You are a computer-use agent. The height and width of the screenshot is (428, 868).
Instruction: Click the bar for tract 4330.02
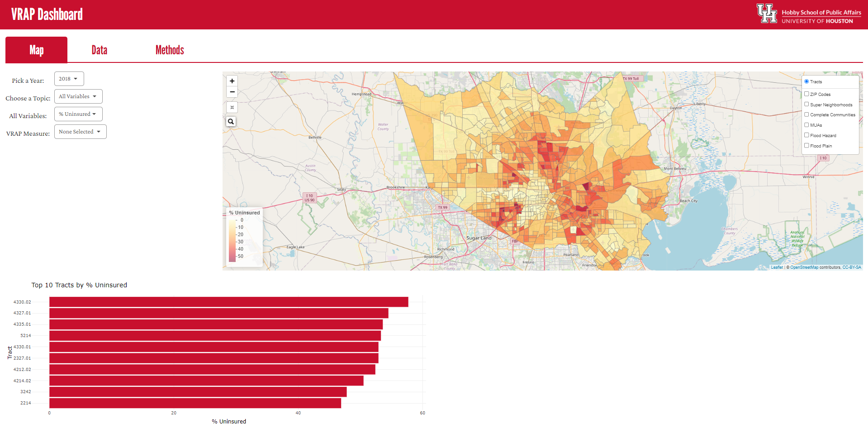(228, 302)
